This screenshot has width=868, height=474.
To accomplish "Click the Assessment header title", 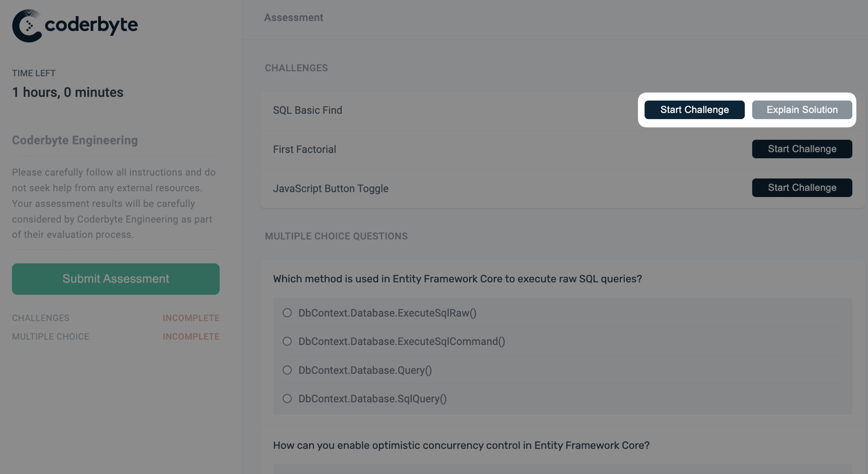I will coord(293,18).
